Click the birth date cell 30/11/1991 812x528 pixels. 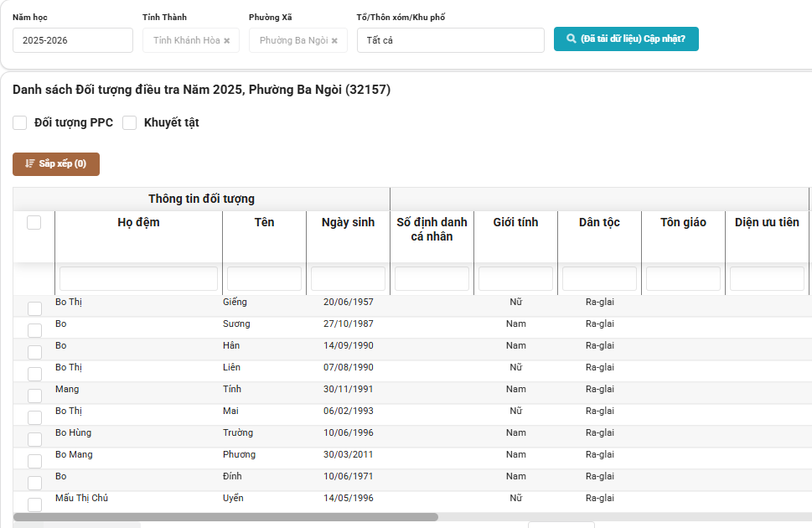348,389
